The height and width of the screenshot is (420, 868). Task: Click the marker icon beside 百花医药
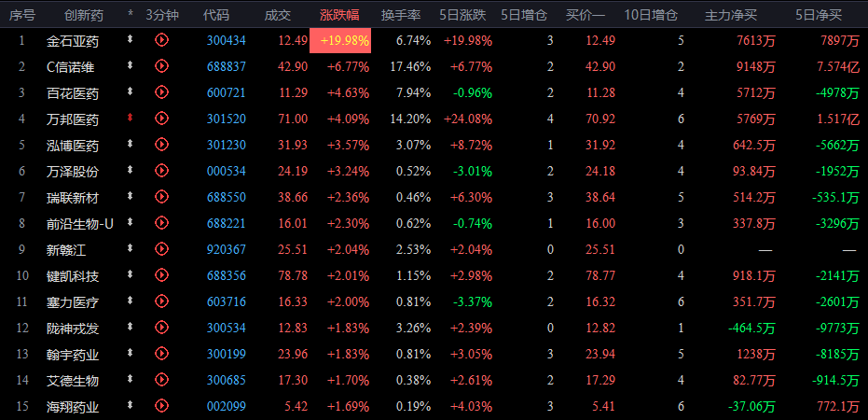pyautogui.click(x=131, y=91)
